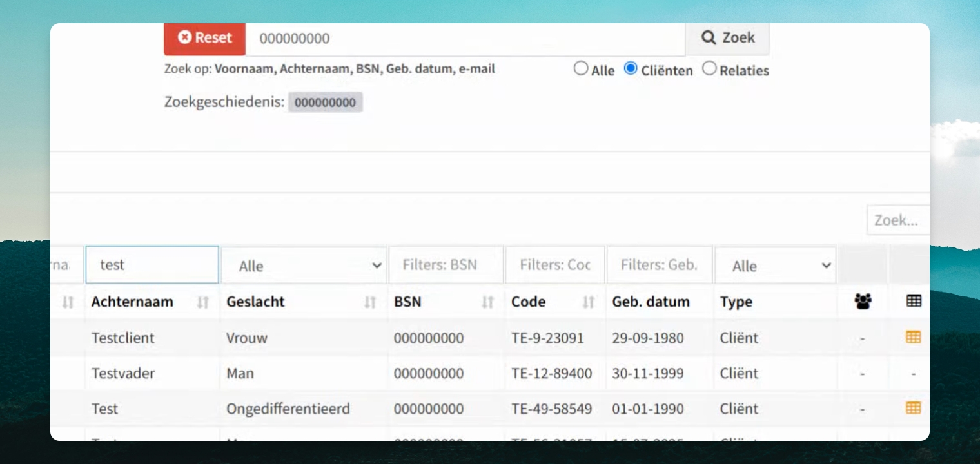Sort by Achternaam using its sort arrows
The height and width of the screenshot is (464, 980).
pos(203,302)
